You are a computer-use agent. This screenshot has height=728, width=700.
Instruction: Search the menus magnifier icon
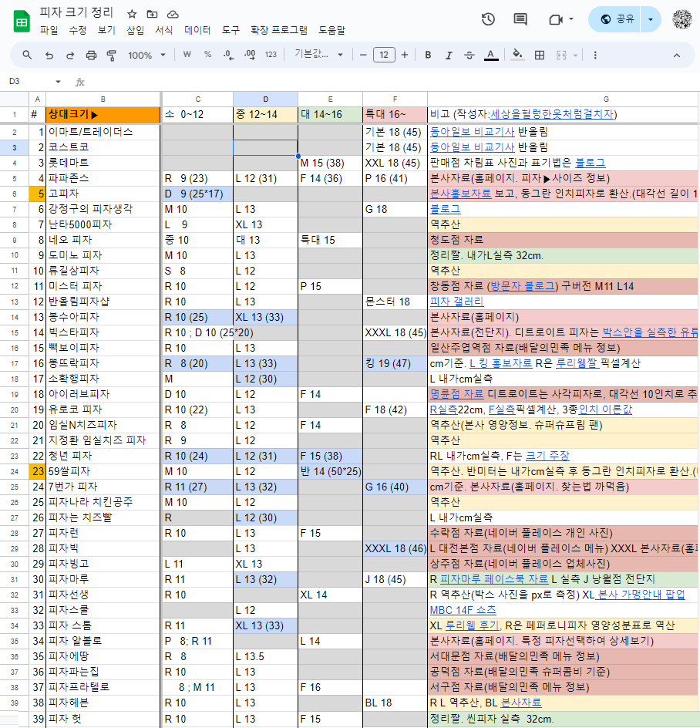coord(27,56)
